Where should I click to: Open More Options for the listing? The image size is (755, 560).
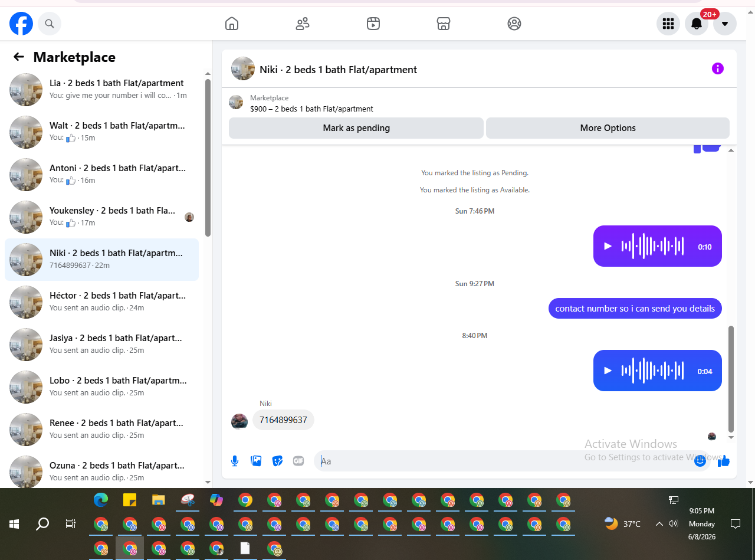pyautogui.click(x=608, y=128)
